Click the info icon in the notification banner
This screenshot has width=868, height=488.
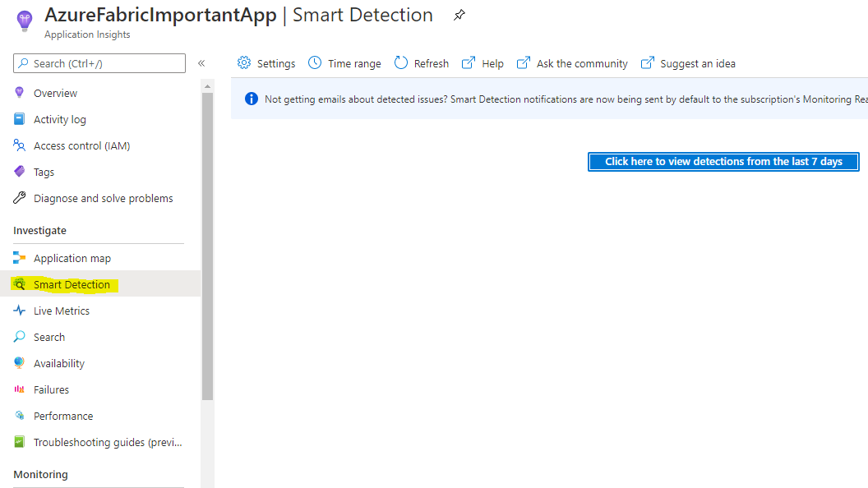(252, 99)
